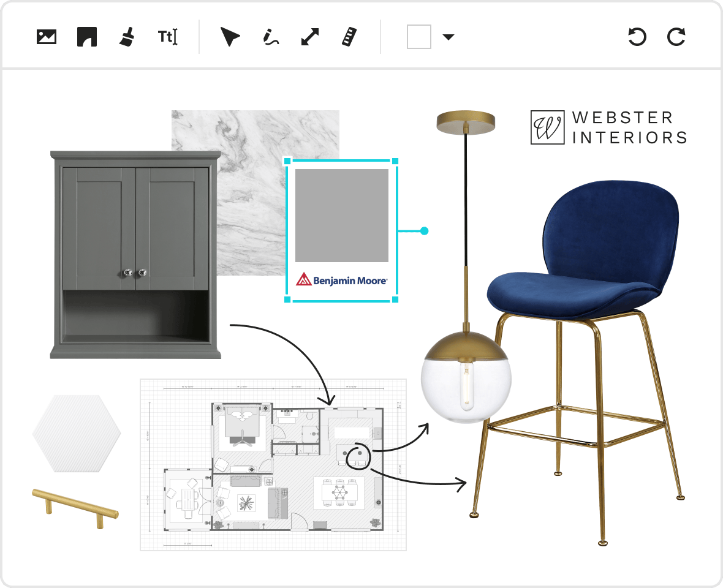Screen dimensions: 723x588
Task: Click the teal connector handle dot
Action: pyautogui.click(x=425, y=231)
